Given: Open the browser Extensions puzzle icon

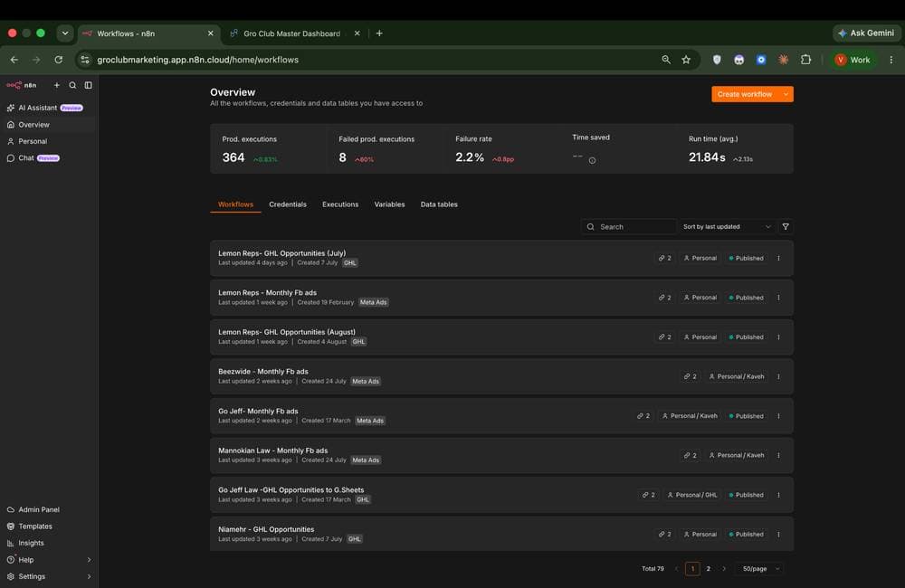Looking at the screenshot, I should [805, 60].
